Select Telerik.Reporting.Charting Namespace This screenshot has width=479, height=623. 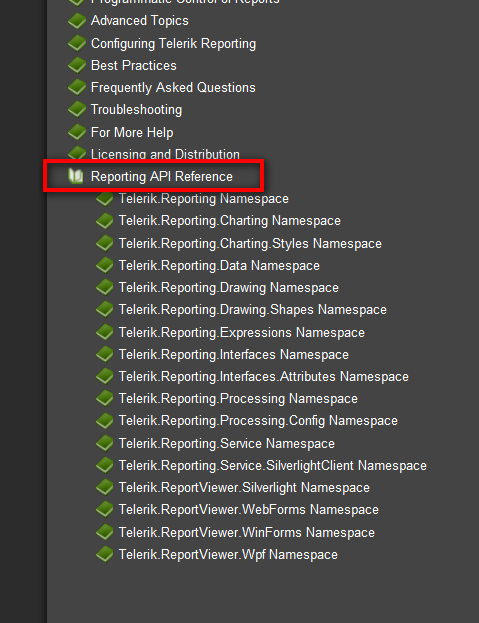pyautogui.click(x=230, y=221)
